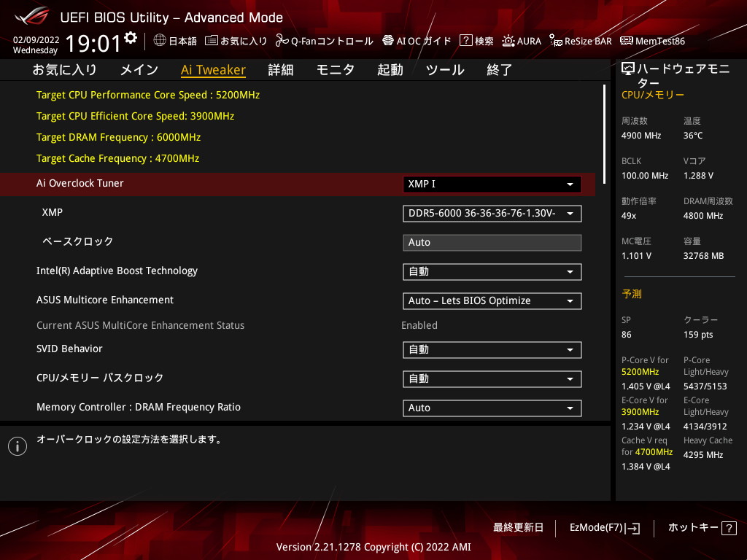
Task: Launch MemTest86 icon
Action: coord(627,41)
